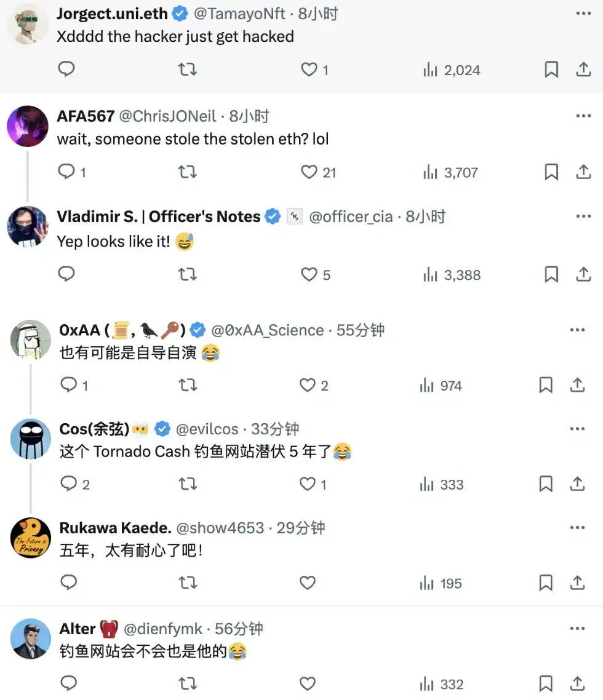Click the reply icon on Rukawa Kaede's tweet
The image size is (603, 700).
pos(68,583)
